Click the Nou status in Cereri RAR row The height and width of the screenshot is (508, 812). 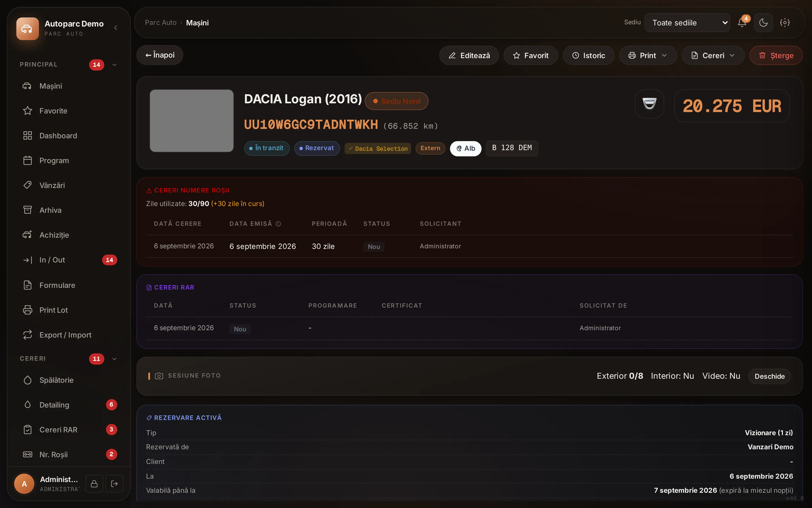click(x=240, y=329)
